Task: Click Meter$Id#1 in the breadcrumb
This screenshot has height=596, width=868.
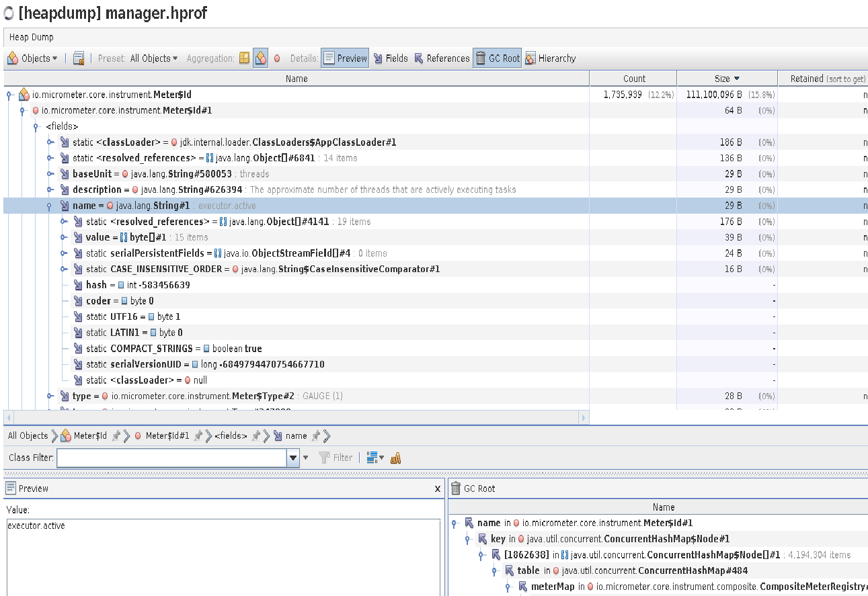Action: (161, 436)
